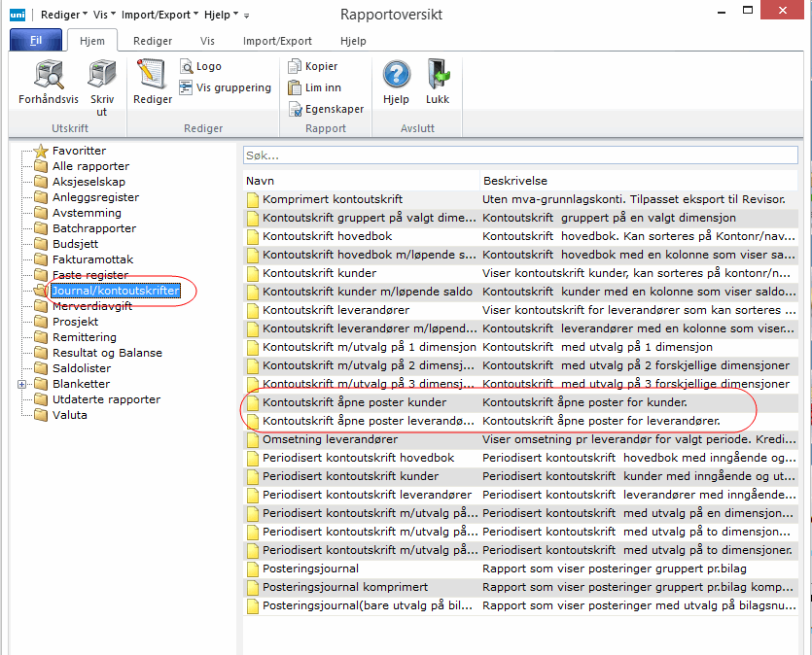Open the Import/Export dropdown in title bar
This screenshot has height=655, width=812.
coord(164,15)
